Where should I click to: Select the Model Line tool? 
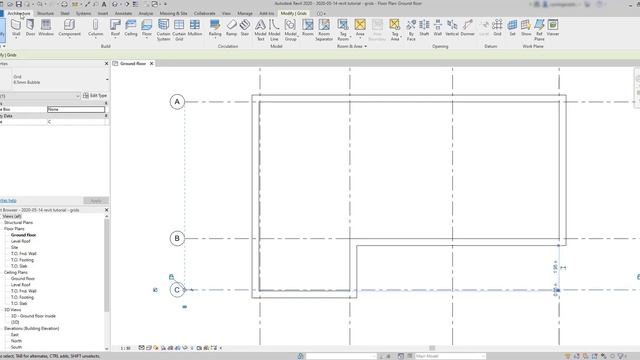click(274, 29)
